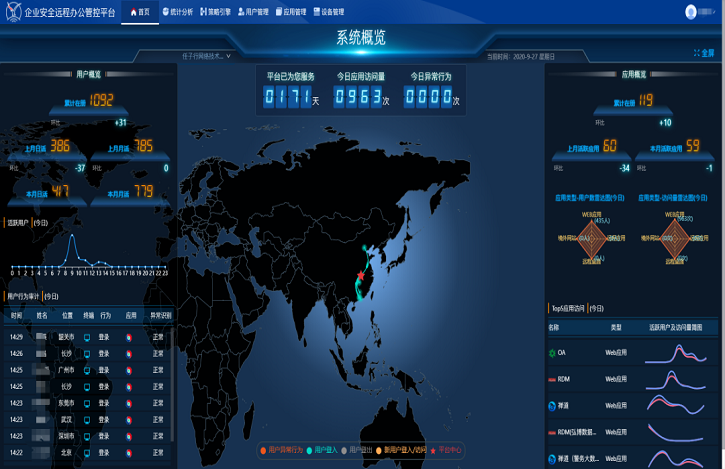This screenshot has height=469, width=725.
Task: Go to the 首页 tab
Action: 141,12
